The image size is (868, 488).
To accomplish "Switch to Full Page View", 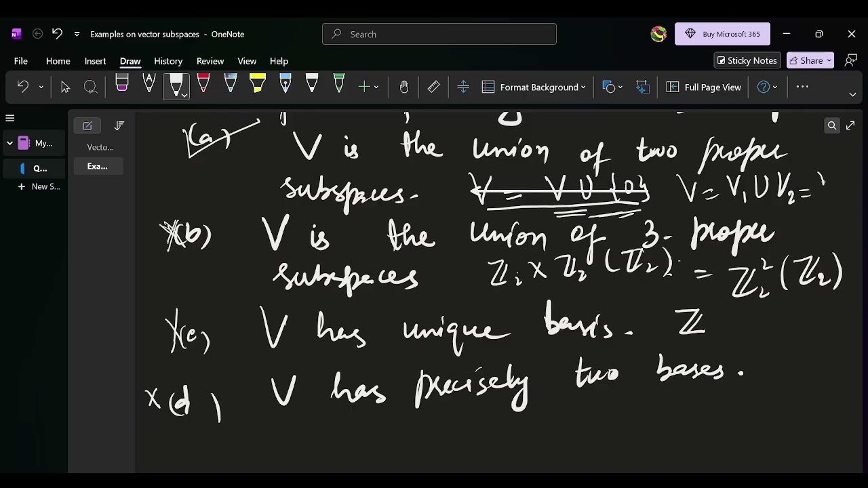I will click(704, 87).
